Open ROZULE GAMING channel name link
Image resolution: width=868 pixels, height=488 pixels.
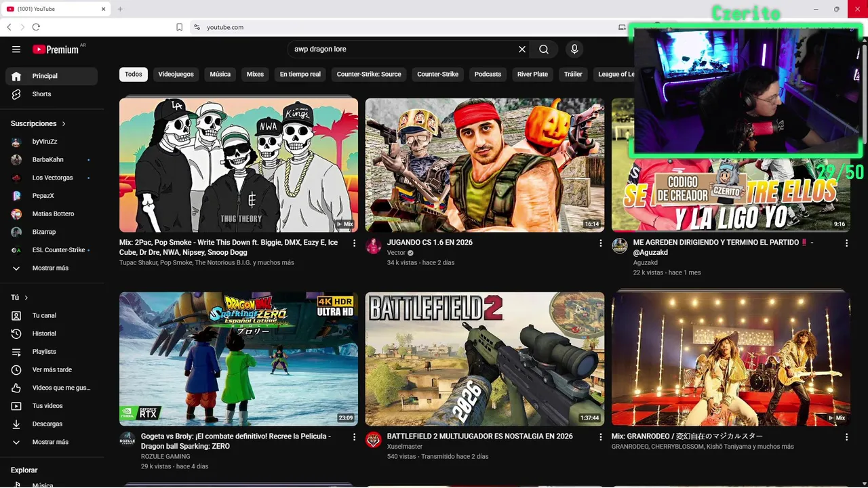pos(166,457)
